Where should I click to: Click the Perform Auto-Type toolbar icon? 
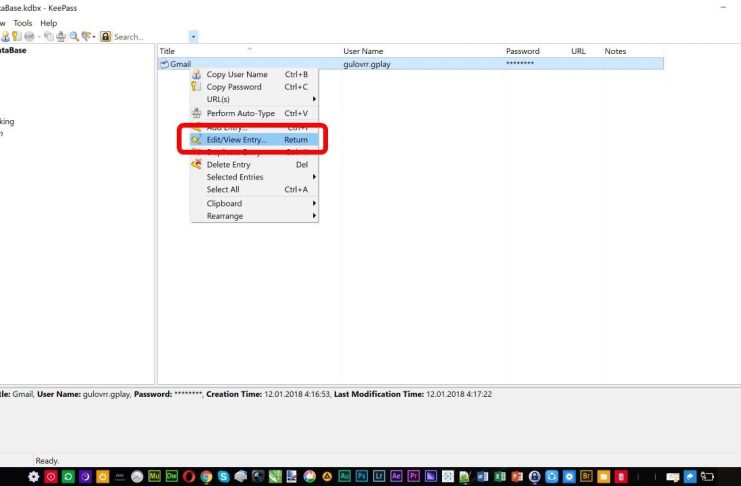[61, 36]
